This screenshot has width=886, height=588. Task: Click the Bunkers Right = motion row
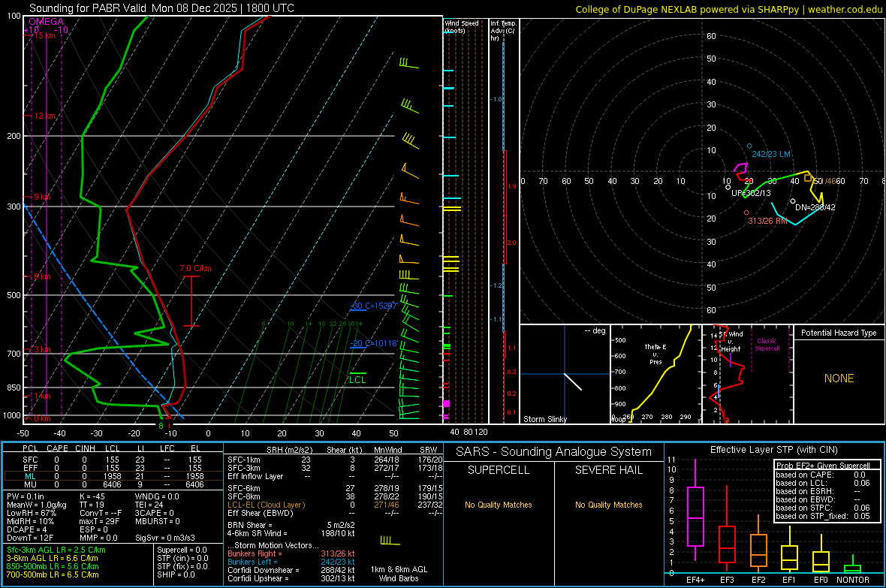point(291,553)
